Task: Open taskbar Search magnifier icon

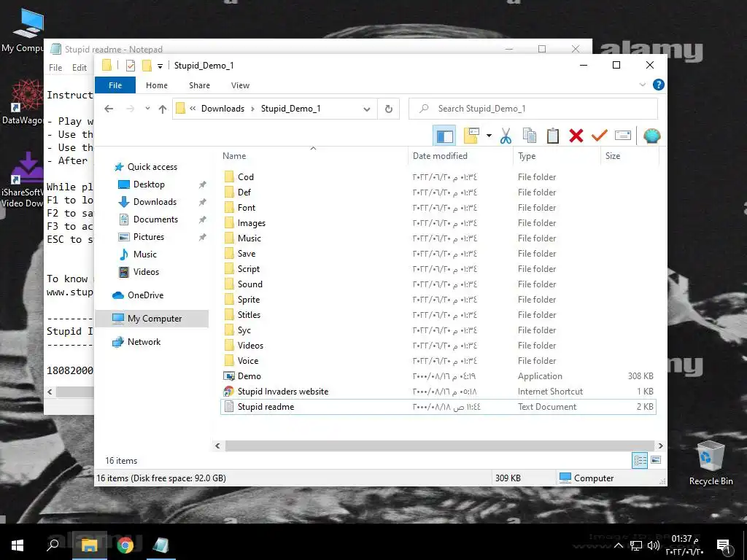Action: pyautogui.click(x=53, y=545)
